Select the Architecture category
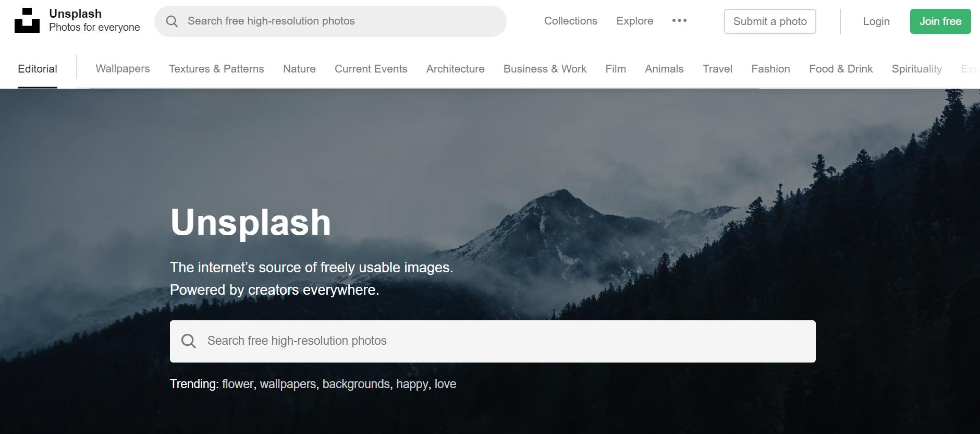This screenshot has width=980, height=434. point(456,69)
